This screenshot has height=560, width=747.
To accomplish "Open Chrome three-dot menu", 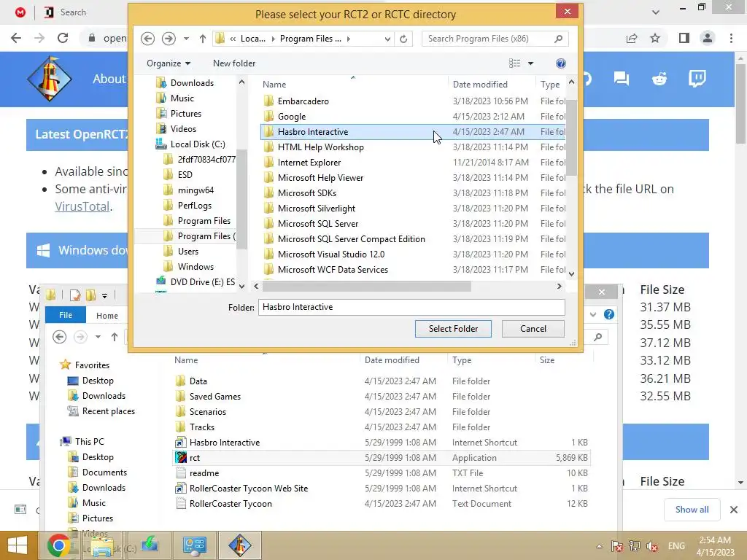I will 731,38.
